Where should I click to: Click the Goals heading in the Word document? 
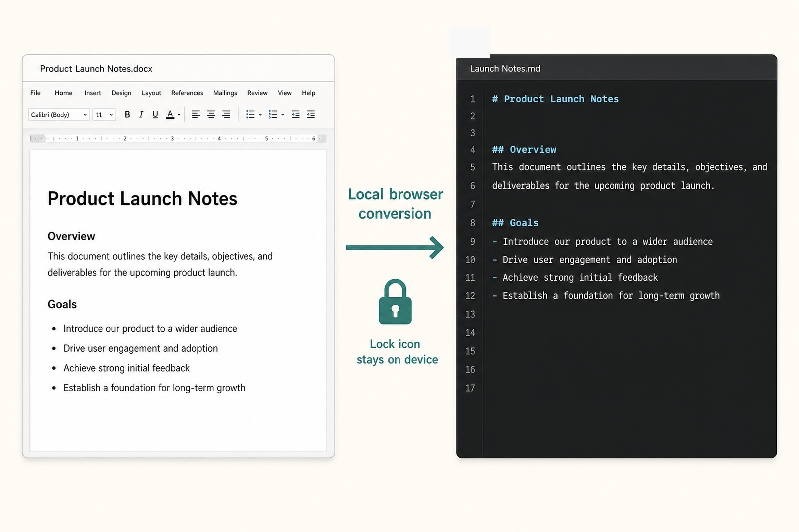(62, 304)
